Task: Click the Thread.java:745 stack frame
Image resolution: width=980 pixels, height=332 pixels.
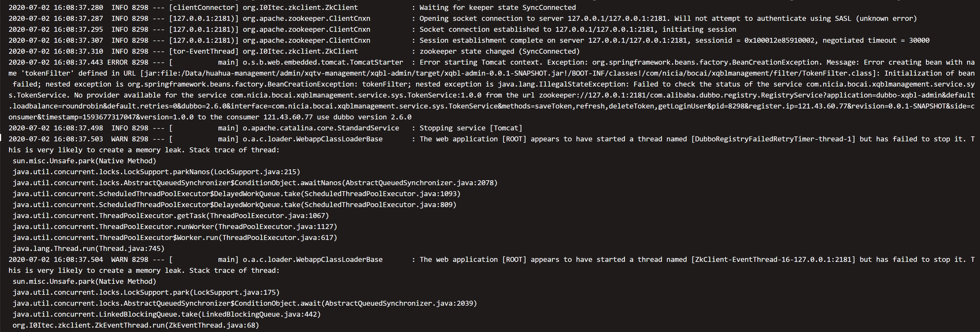Action: 88,249
